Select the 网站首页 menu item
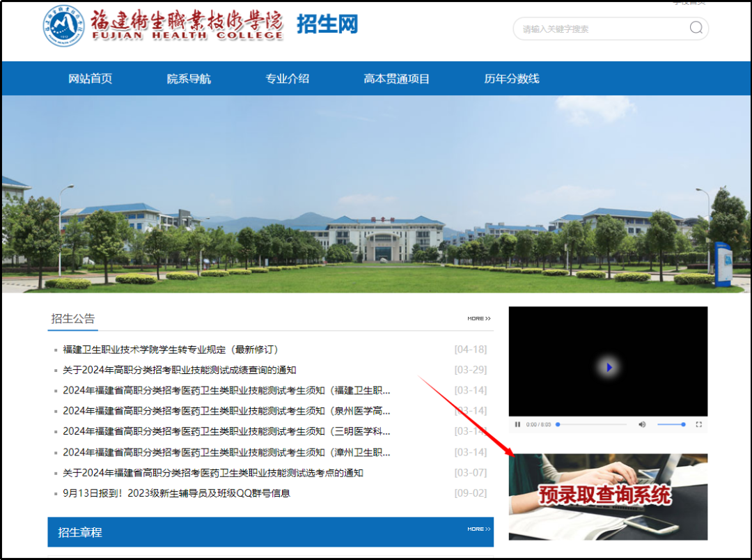The image size is (752, 560). click(x=91, y=79)
